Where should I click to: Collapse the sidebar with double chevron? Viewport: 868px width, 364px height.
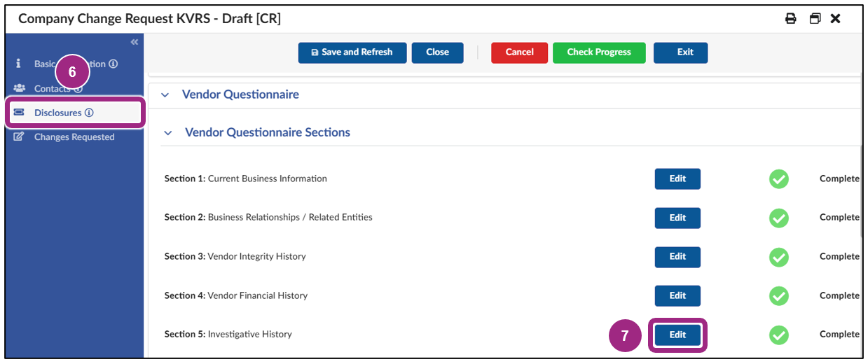135,43
